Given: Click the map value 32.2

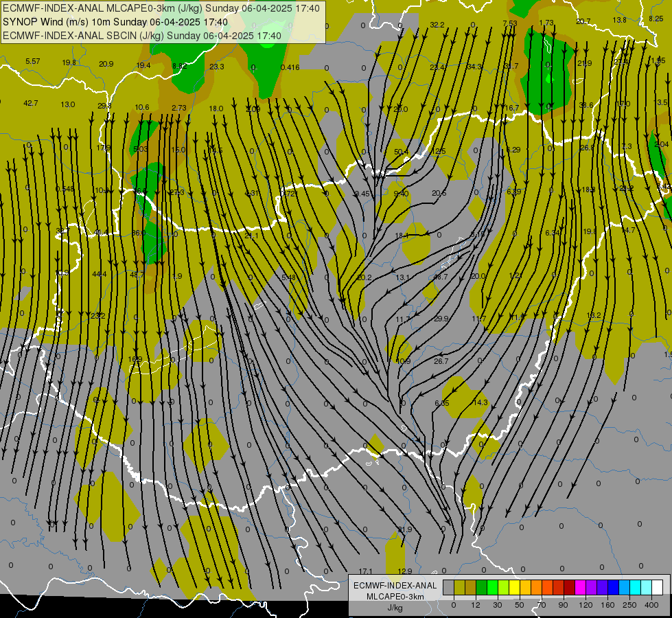Looking at the screenshot, I should click(437, 25).
